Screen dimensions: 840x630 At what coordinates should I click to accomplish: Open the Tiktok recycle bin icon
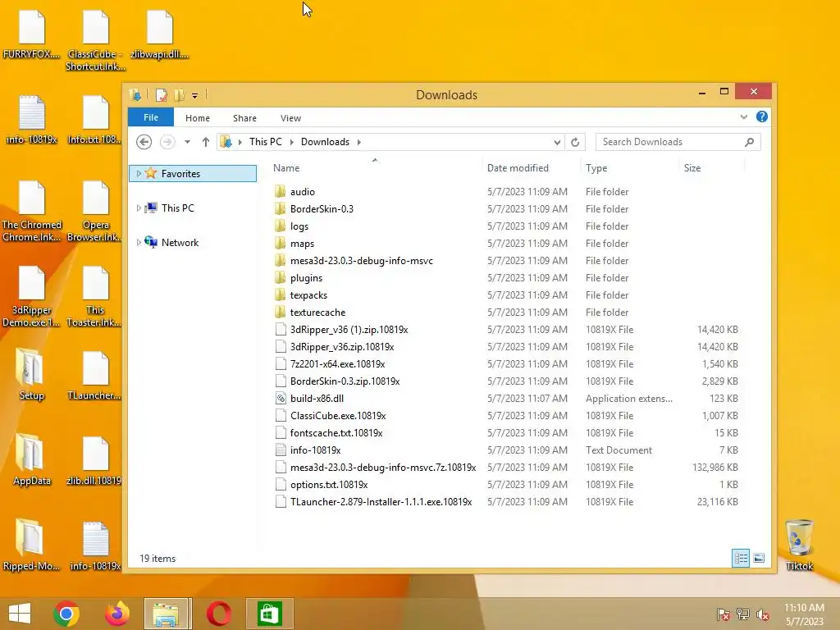pos(799,545)
